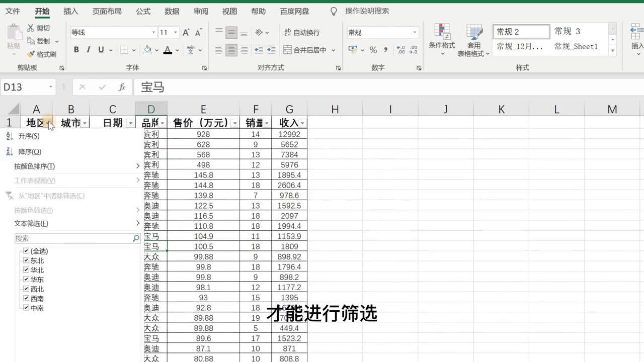
Task: Open the phonetic guide (文) icon
Action: point(191,50)
